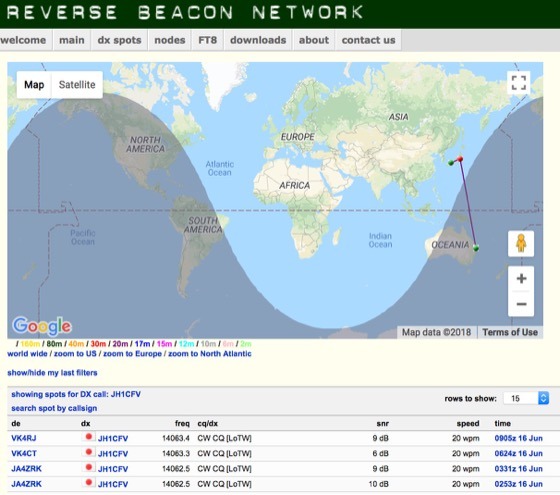
Task: Open the nodes tab
Action: click(x=170, y=40)
